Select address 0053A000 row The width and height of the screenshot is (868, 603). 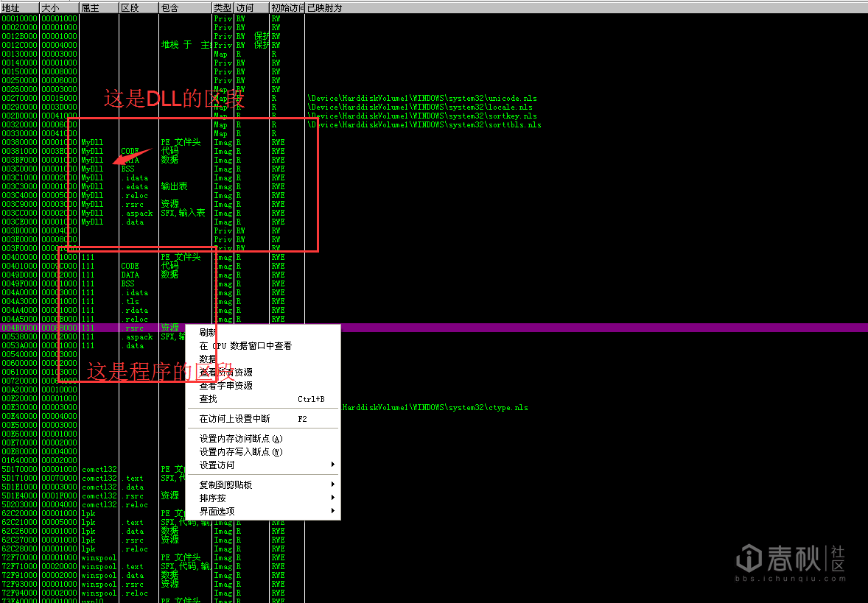click(x=434, y=346)
